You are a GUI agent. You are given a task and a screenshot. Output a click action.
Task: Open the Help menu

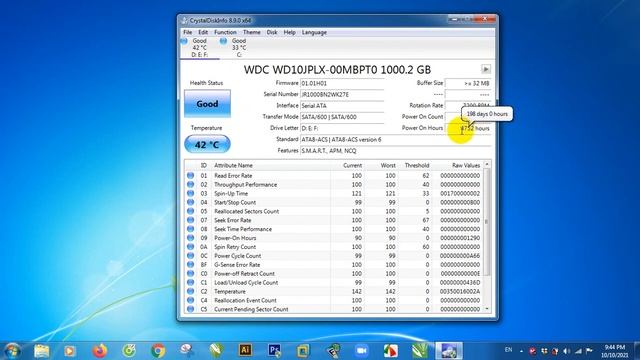(289, 32)
